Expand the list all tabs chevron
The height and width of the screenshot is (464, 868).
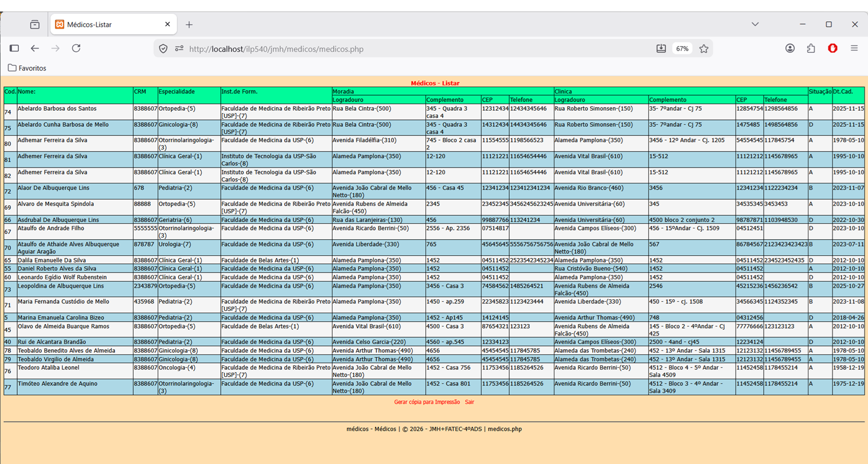(x=755, y=24)
